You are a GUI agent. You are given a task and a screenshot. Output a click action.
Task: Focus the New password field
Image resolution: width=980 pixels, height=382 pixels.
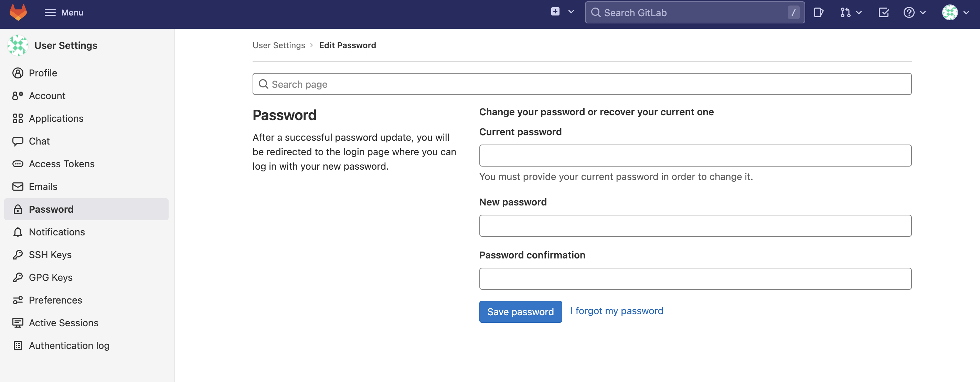pos(695,226)
